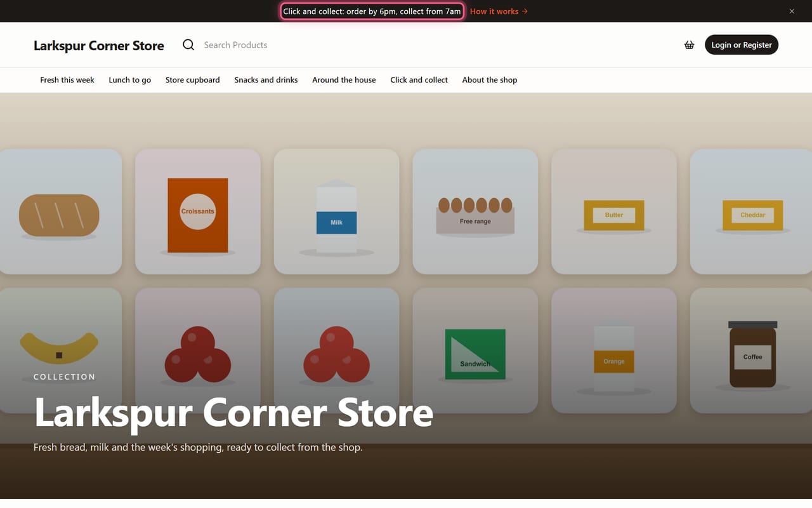This screenshot has height=508, width=812.
Task: Open Click and collect in the nav bar
Action: (x=419, y=80)
